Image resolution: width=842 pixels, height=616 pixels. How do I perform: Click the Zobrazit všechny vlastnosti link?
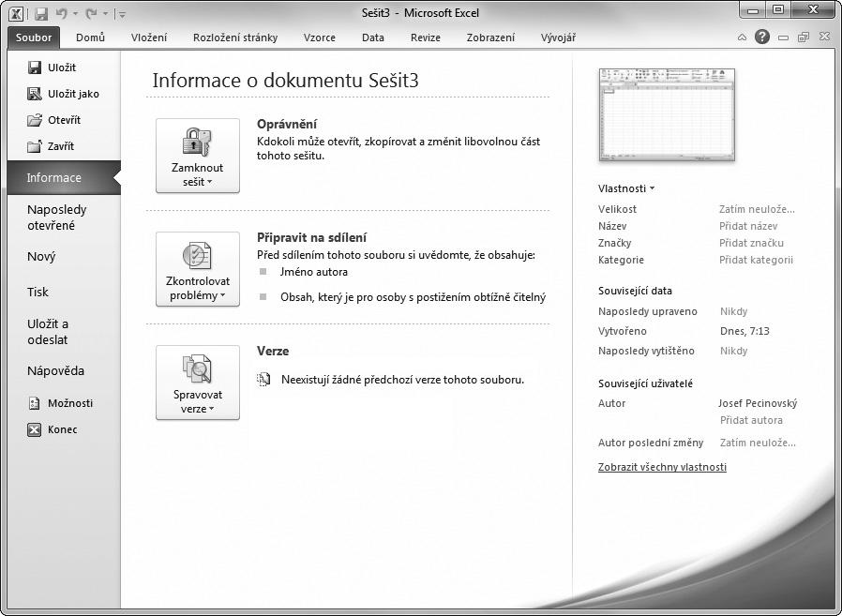[662, 467]
